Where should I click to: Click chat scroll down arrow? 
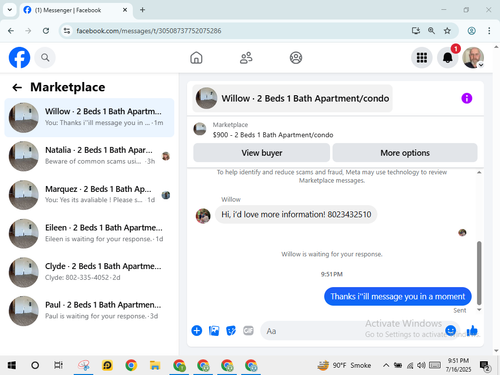(479, 310)
